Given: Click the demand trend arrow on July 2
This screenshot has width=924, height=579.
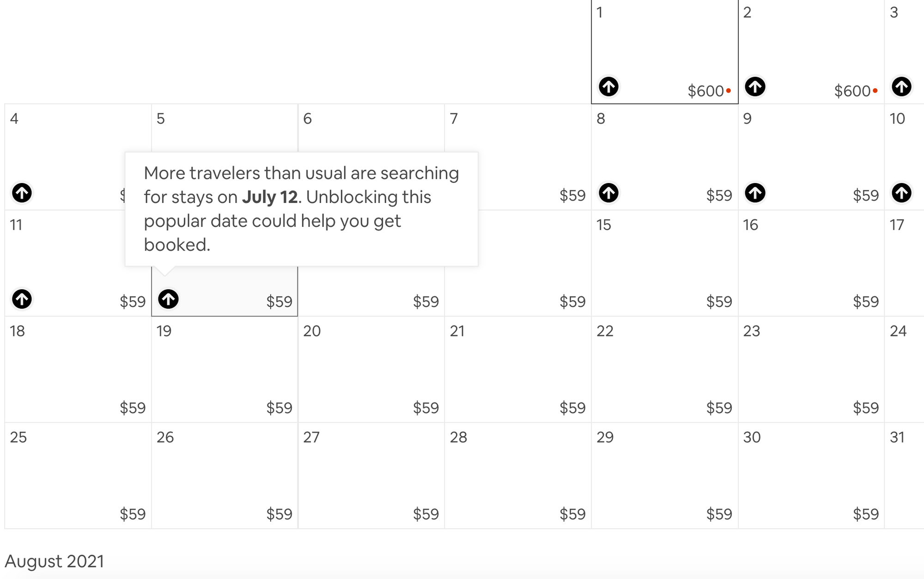Looking at the screenshot, I should pos(756,87).
